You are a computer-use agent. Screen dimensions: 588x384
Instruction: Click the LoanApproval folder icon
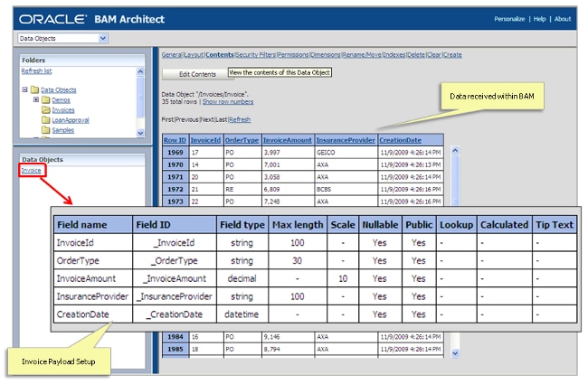click(47, 120)
